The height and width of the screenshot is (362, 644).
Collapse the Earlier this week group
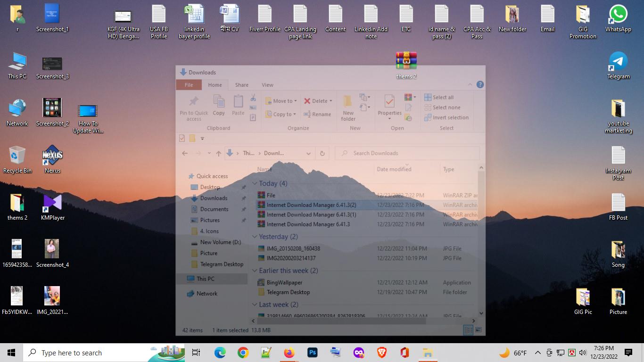click(255, 271)
